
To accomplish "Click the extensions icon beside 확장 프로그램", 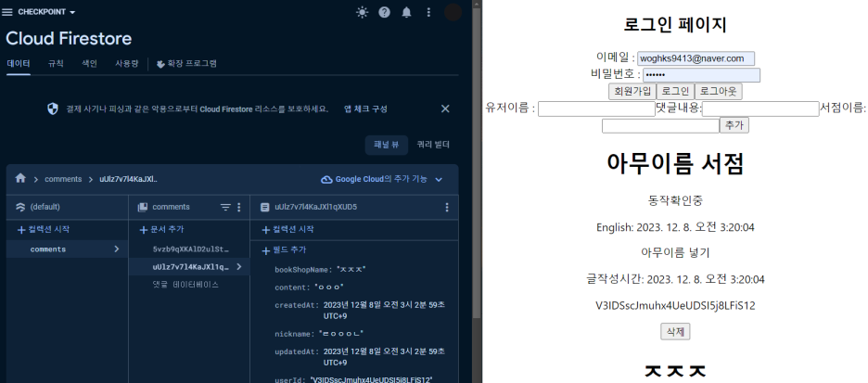I will pyautogui.click(x=160, y=64).
